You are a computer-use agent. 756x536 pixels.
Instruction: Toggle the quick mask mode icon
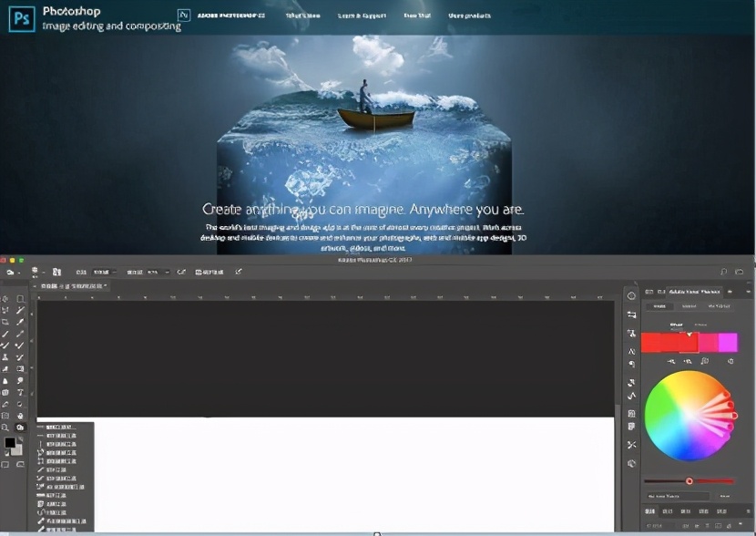(6, 465)
